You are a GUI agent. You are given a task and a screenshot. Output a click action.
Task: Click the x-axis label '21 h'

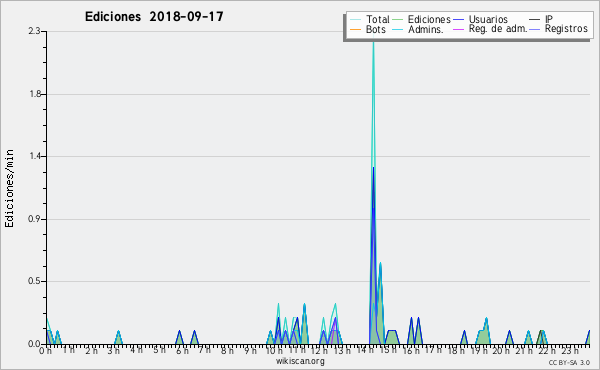pyautogui.click(x=523, y=351)
